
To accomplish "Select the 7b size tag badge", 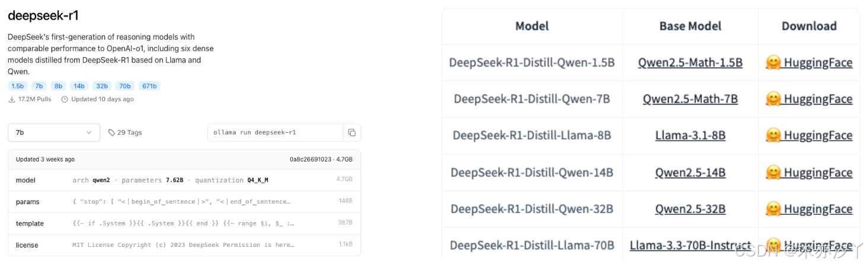I will 39,86.
